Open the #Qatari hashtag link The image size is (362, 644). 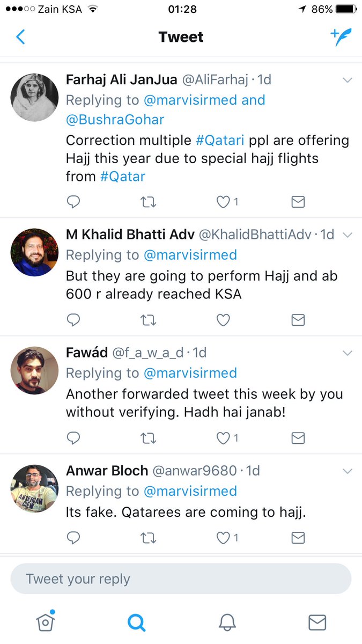point(220,141)
